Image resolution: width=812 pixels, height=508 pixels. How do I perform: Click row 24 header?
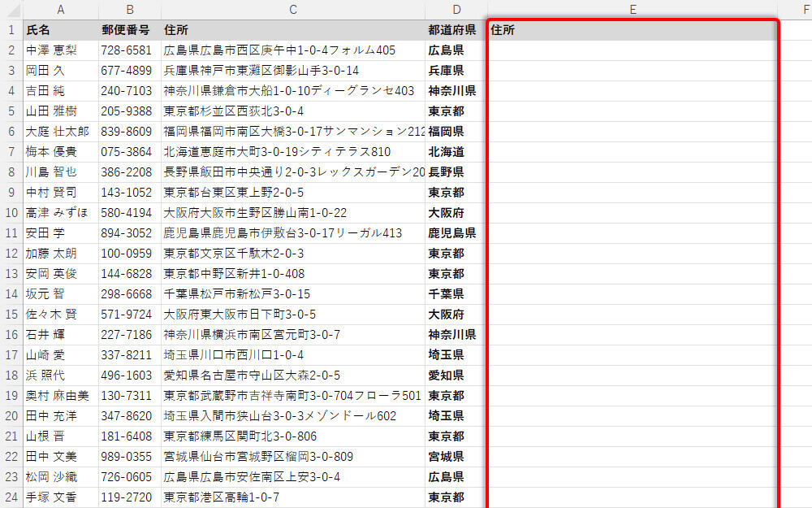[11, 497]
